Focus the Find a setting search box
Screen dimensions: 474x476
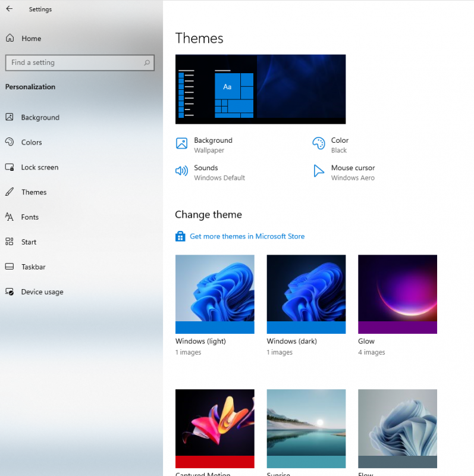80,62
